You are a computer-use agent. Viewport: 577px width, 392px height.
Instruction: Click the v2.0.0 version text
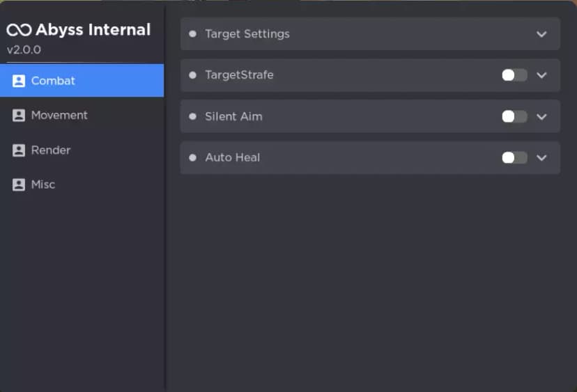click(24, 50)
